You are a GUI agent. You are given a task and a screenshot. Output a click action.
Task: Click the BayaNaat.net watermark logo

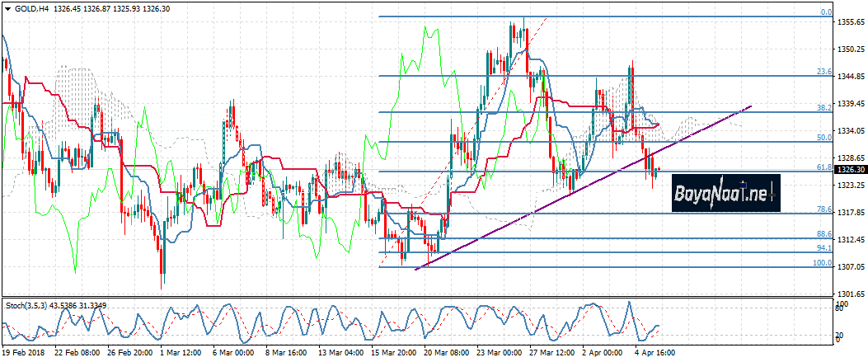pos(725,195)
